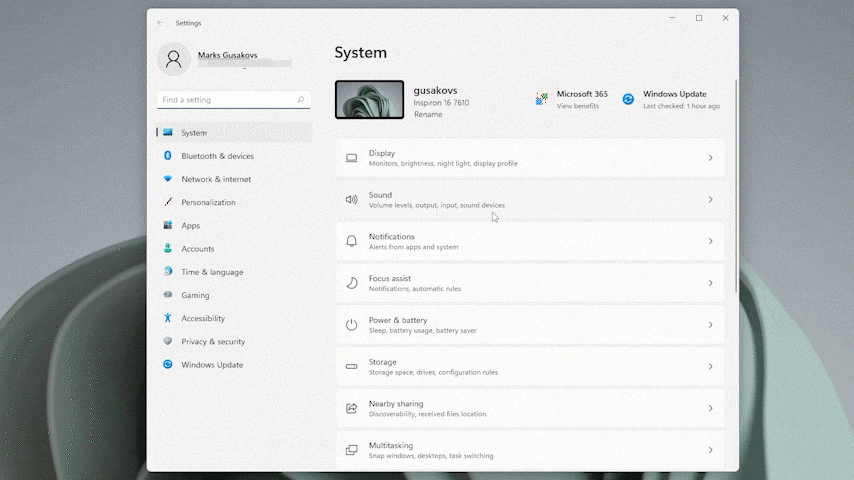Click the Accessibility figure icon
The width and height of the screenshot is (854, 480).
168,318
